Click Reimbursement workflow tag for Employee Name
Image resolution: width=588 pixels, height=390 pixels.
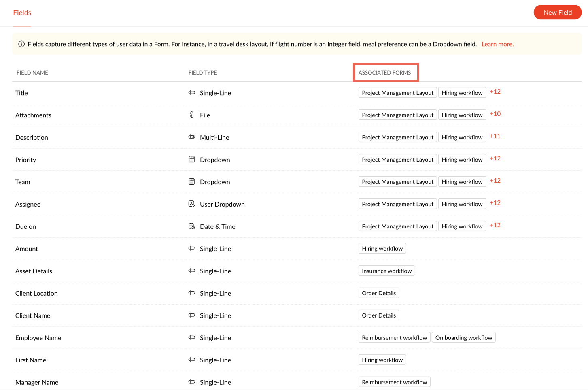point(395,338)
